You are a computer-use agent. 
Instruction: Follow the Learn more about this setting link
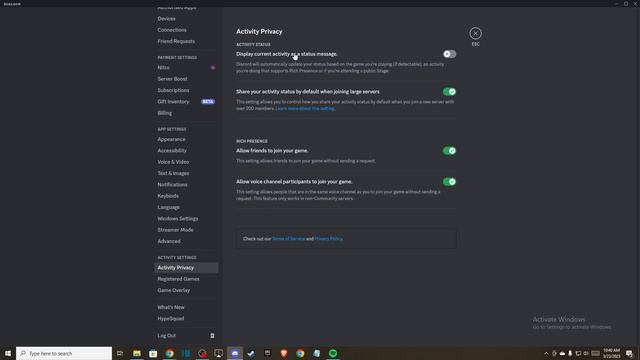click(x=305, y=109)
